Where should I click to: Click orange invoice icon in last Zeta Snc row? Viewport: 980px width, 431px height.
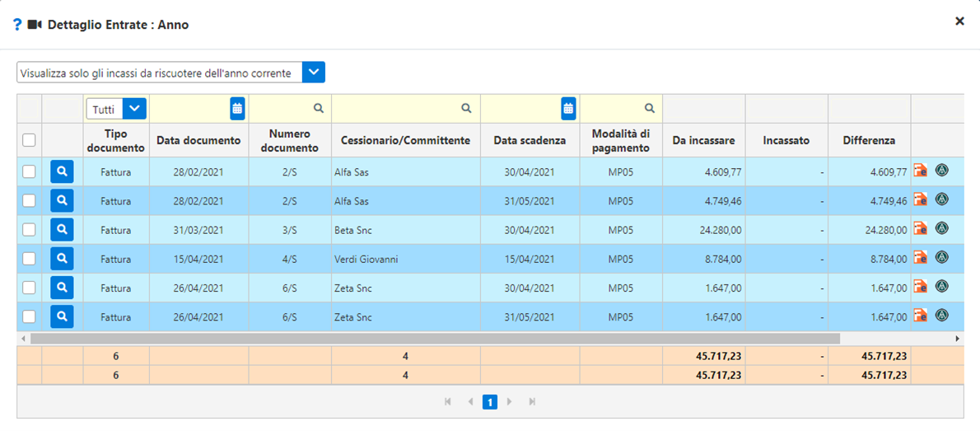pos(920,316)
